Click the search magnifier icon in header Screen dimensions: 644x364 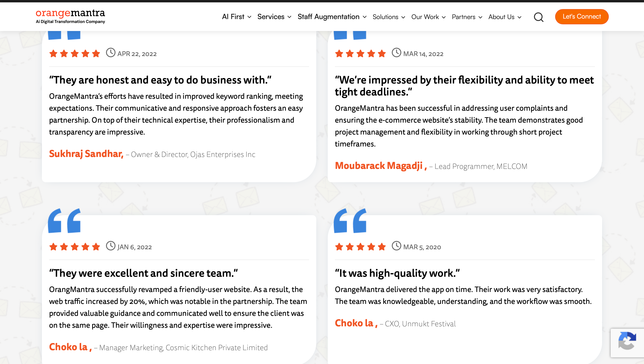click(x=538, y=17)
